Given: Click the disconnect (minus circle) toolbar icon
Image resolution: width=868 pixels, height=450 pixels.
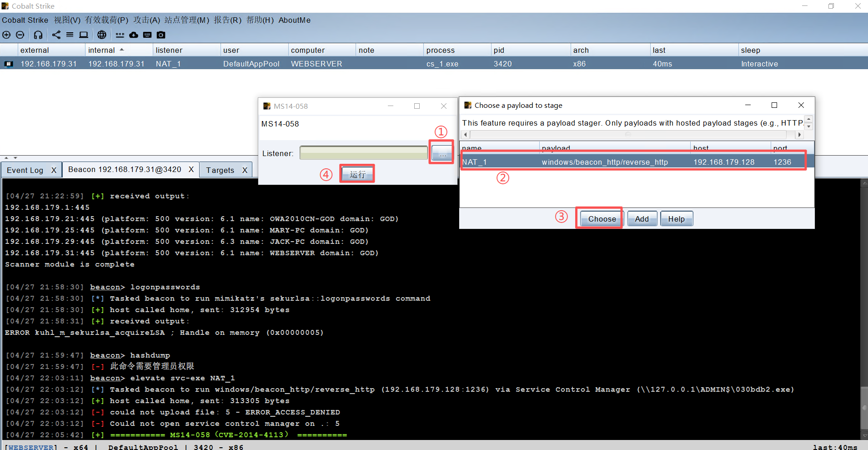Looking at the screenshot, I should pyautogui.click(x=20, y=35).
